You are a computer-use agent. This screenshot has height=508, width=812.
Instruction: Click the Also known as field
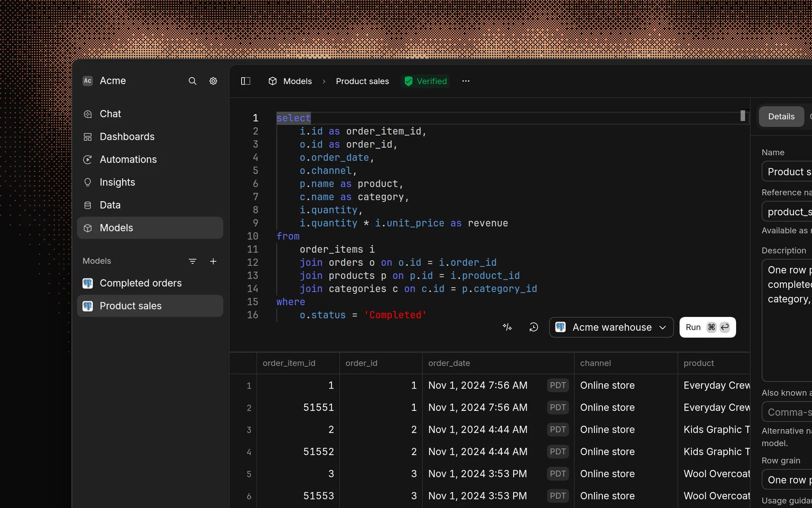point(787,412)
